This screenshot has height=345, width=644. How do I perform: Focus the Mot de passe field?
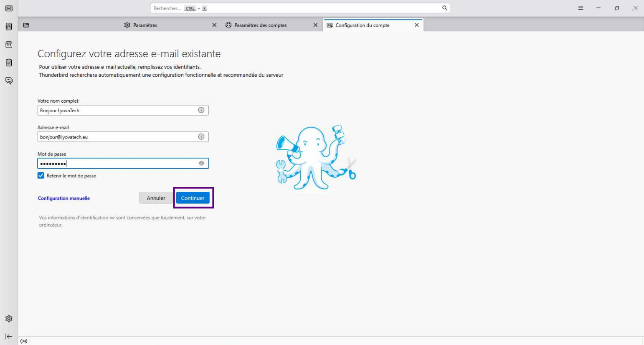click(x=123, y=164)
